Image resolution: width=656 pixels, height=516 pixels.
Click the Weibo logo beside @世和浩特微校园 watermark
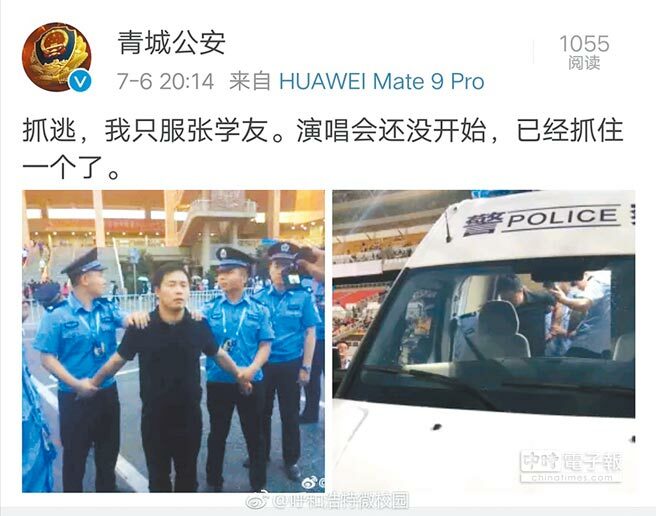[x=257, y=501]
